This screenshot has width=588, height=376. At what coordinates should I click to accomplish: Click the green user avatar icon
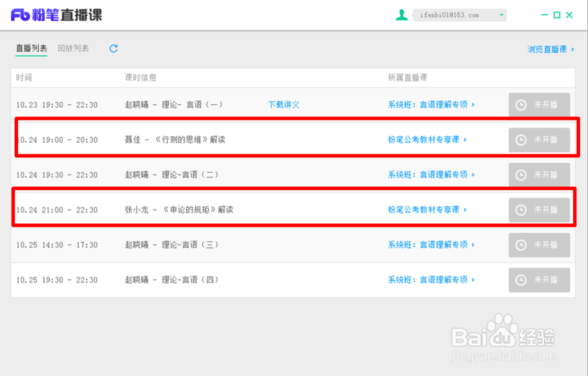pos(402,14)
